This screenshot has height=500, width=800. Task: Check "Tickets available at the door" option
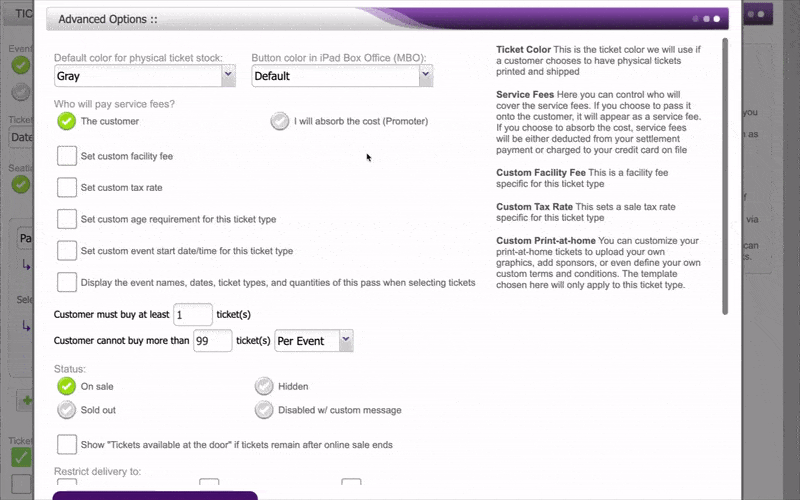67,444
